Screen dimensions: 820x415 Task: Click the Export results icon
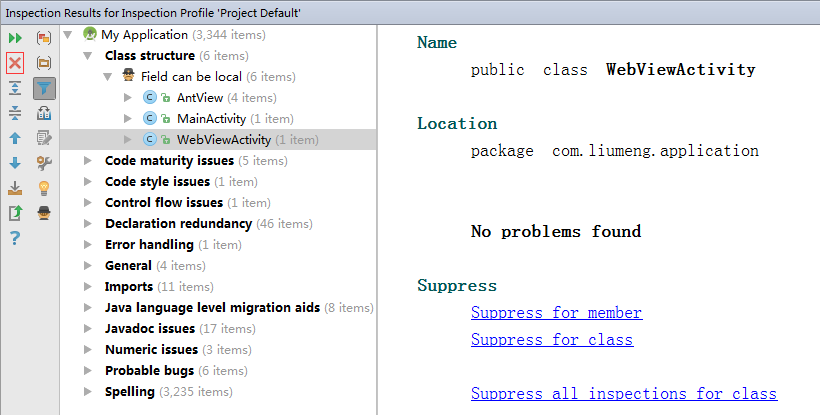(15, 213)
